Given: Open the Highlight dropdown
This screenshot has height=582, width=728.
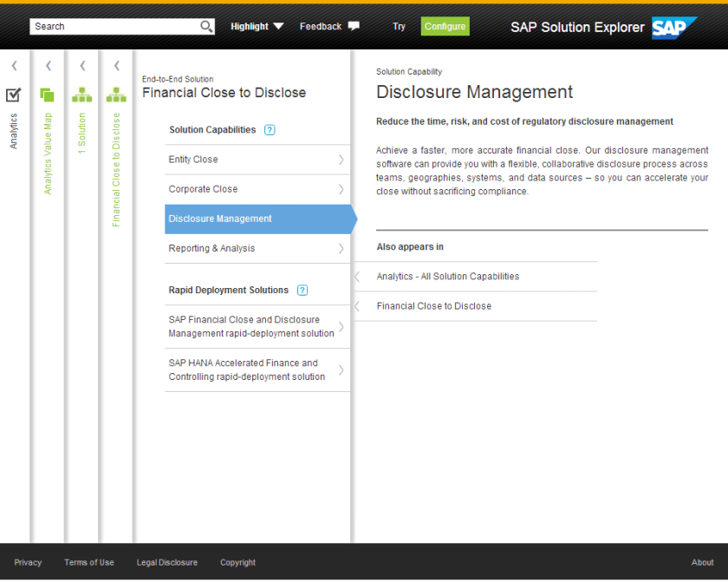Looking at the screenshot, I should 257,27.
